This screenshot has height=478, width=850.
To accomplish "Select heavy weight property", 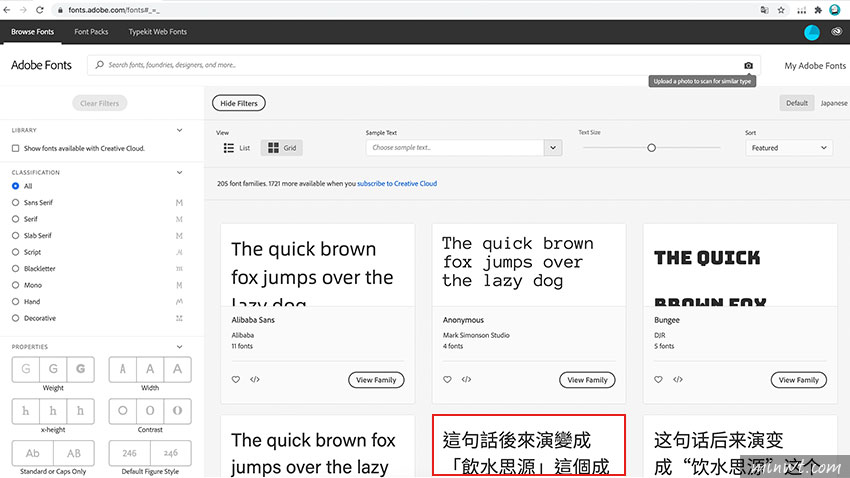I will coord(80,369).
